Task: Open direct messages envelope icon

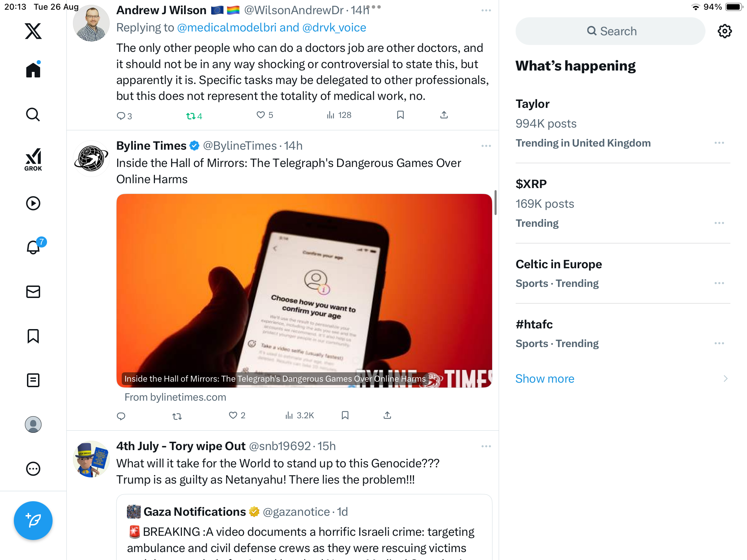Action: click(33, 292)
